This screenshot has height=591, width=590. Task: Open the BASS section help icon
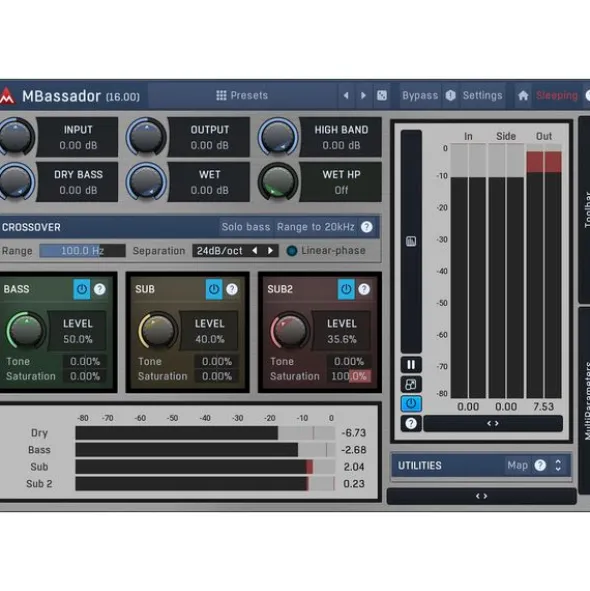pyautogui.click(x=100, y=289)
